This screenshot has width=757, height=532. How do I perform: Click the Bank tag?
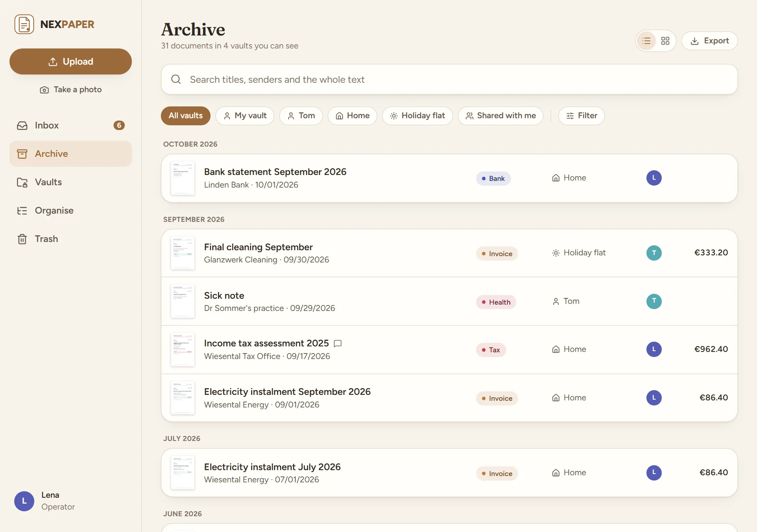point(493,179)
